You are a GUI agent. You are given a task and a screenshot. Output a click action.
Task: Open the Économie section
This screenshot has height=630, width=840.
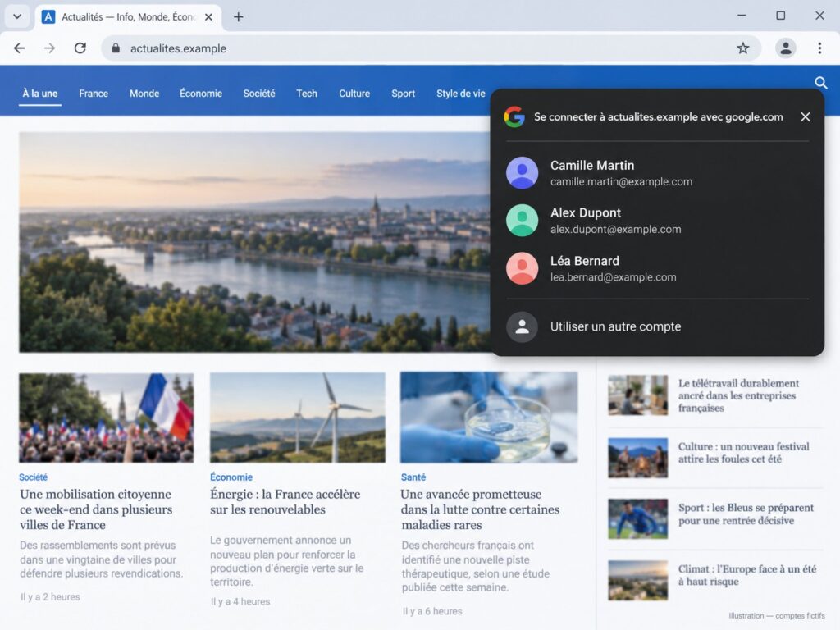[x=201, y=94]
